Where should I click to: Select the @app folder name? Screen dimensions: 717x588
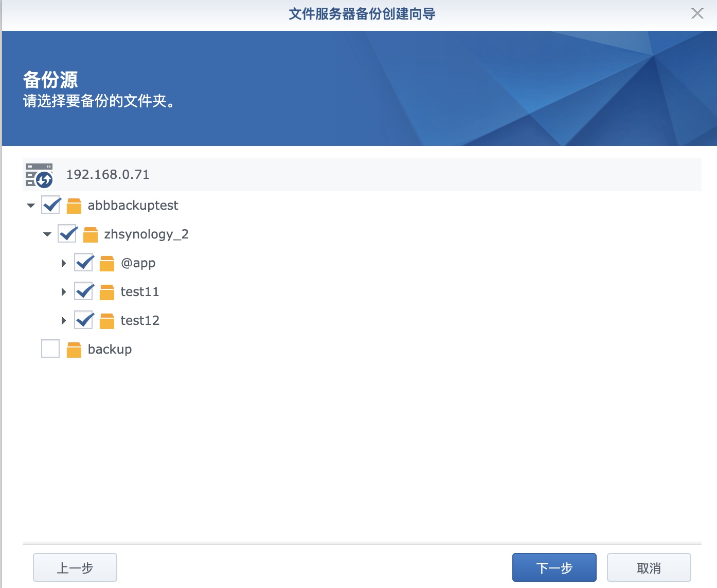tap(138, 263)
